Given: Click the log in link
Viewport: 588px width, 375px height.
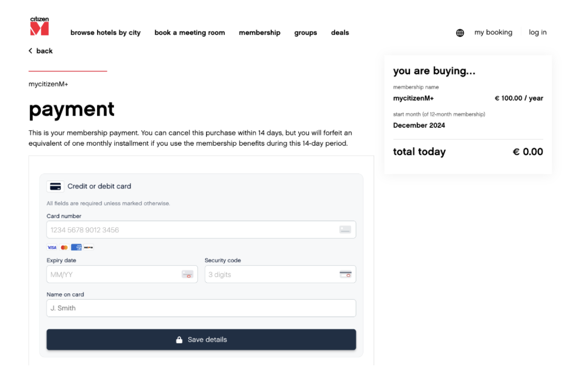Looking at the screenshot, I should click(538, 33).
